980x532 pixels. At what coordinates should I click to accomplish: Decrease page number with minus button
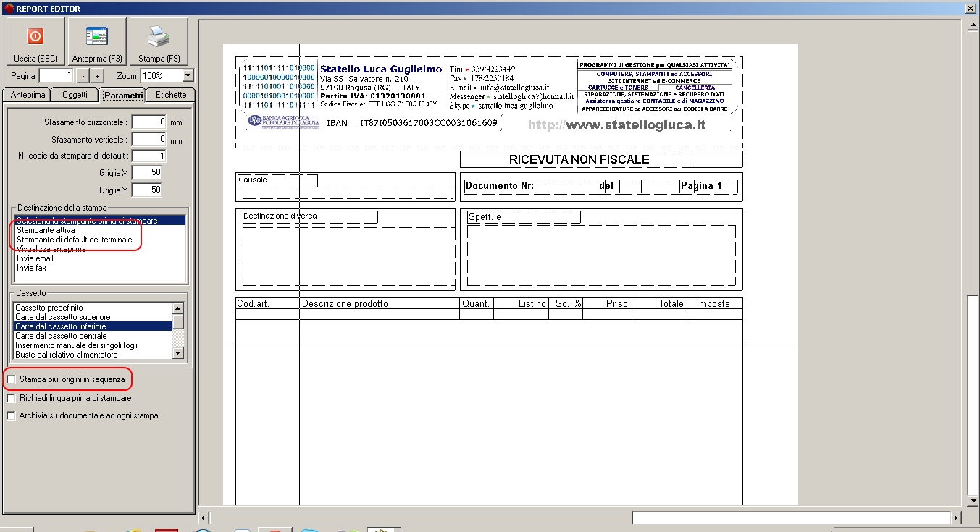[x=84, y=76]
